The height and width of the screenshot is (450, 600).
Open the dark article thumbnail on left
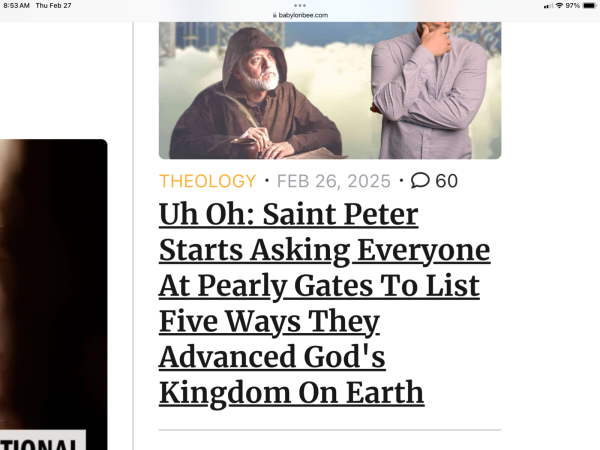[x=53, y=280]
